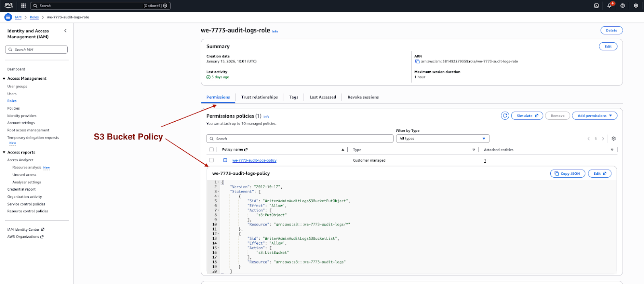Switch to the Permissions tab
Screen dimensions: 644x284
click(x=218, y=97)
